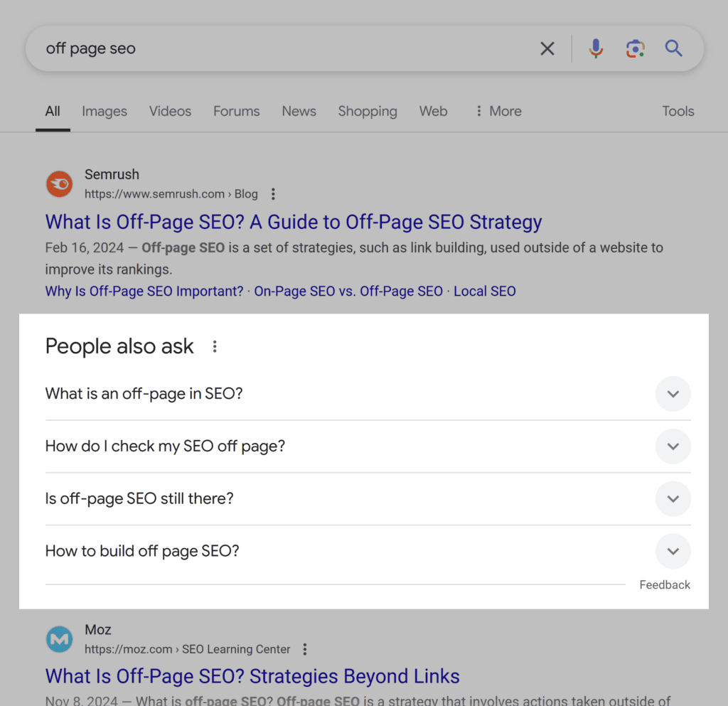
Task: Click the microphone icon for voice search
Action: [x=596, y=48]
